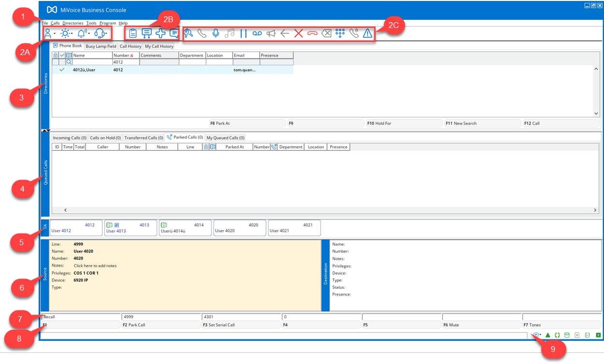Click the plus cross emergency icon
Viewport: 604px width, 364px height.
(x=160, y=33)
